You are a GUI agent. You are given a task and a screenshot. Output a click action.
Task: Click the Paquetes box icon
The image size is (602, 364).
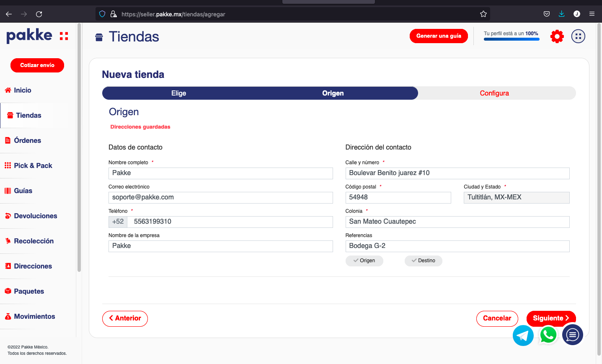click(8, 291)
